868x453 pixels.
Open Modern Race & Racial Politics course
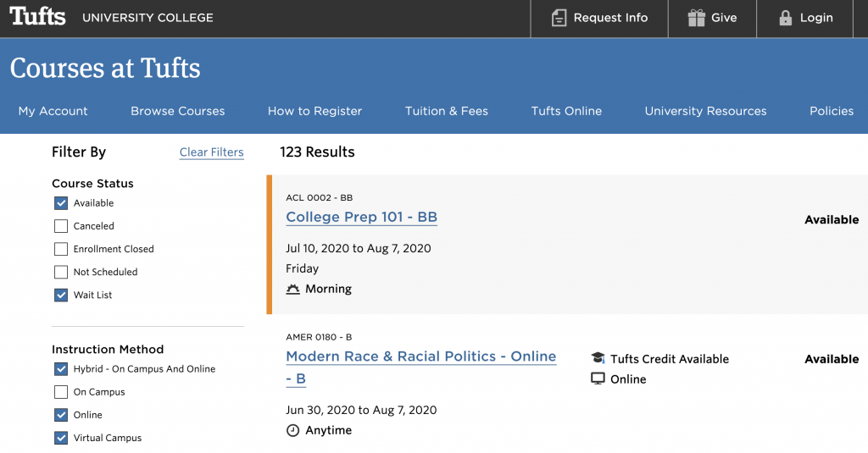[420, 356]
